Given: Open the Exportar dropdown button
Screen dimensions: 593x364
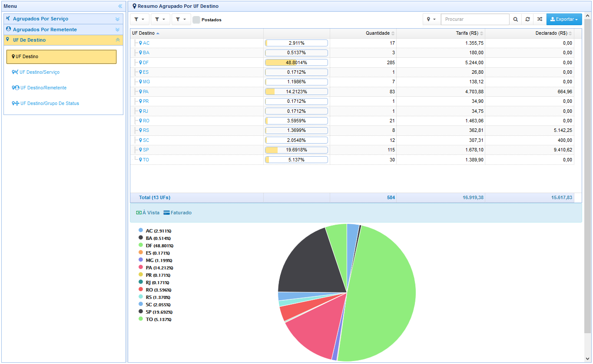Looking at the screenshot, I should pos(564,20).
